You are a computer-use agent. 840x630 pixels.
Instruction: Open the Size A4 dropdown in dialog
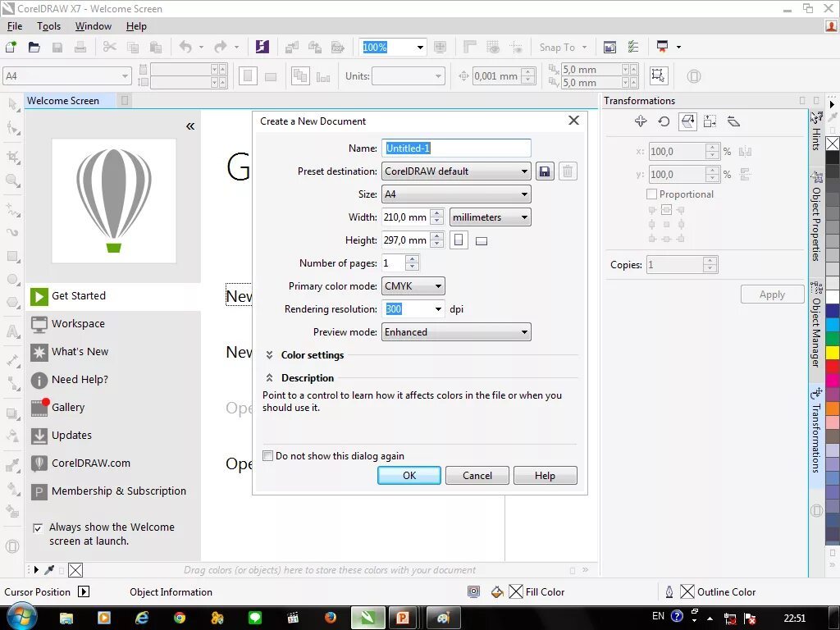point(456,194)
